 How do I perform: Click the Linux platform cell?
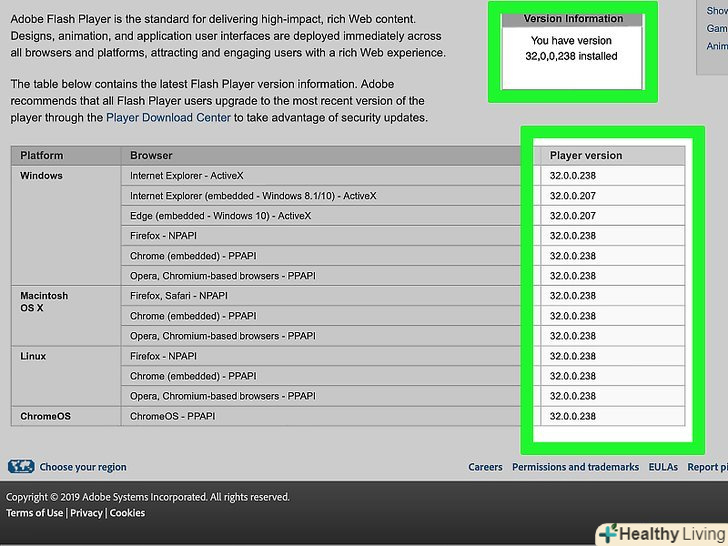pos(33,356)
